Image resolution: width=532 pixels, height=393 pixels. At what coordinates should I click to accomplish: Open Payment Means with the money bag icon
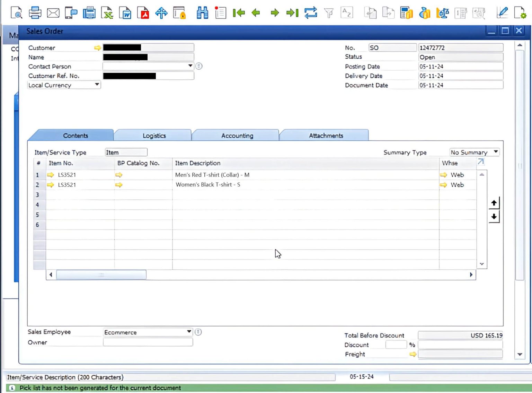[x=425, y=13]
